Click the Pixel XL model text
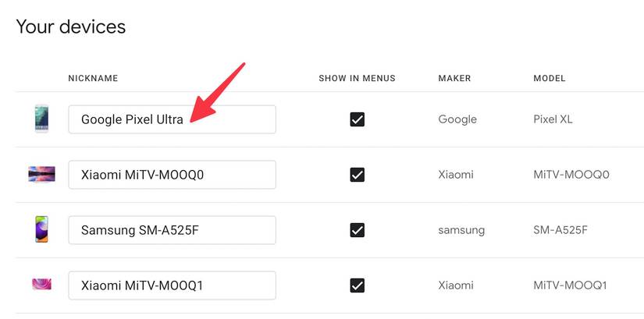 click(x=553, y=119)
